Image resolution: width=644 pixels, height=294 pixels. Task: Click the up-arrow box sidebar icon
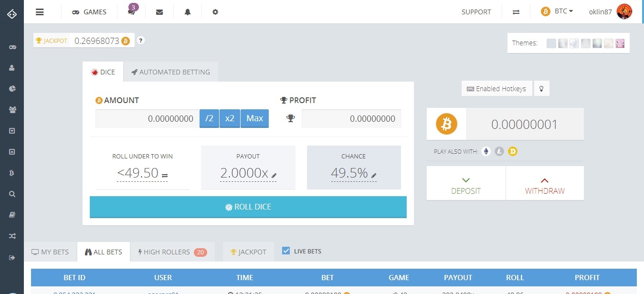point(12,152)
